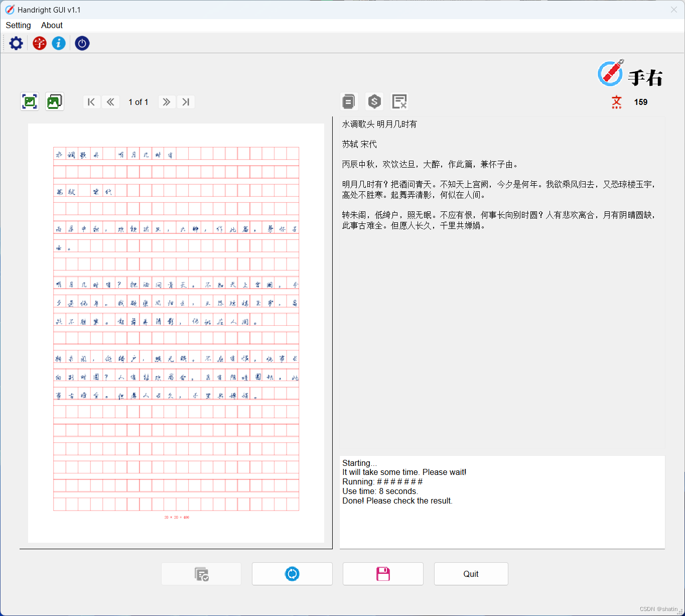Screen dimensions: 685x616
Task: Click the disabled document check button
Action: coord(201,574)
